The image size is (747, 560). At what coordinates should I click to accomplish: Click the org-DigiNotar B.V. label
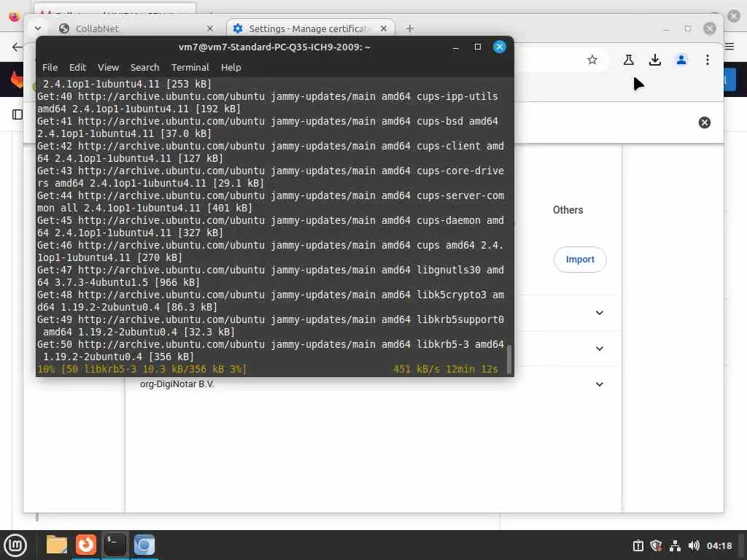[x=177, y=384]
